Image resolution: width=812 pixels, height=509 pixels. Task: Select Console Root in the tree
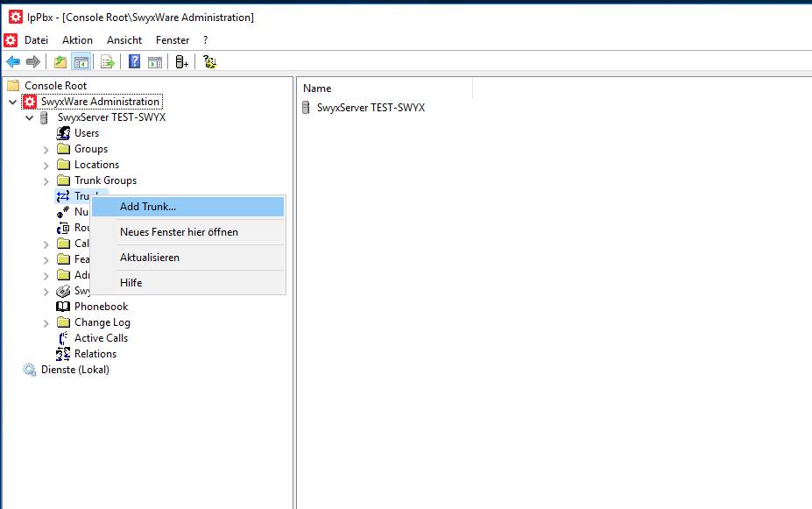pyautogui.click(x=55, y=86)
